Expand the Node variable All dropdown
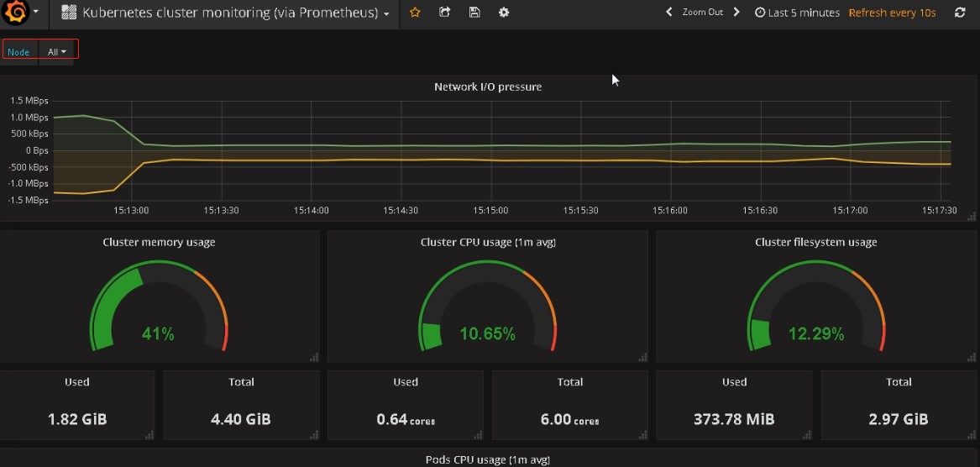 coord(57,52)
